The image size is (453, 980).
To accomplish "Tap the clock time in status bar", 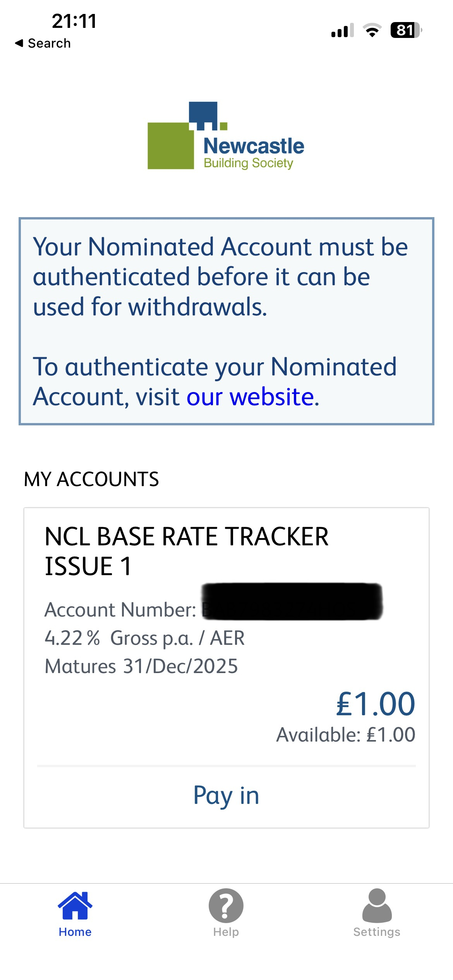I will tap(74, 21).
